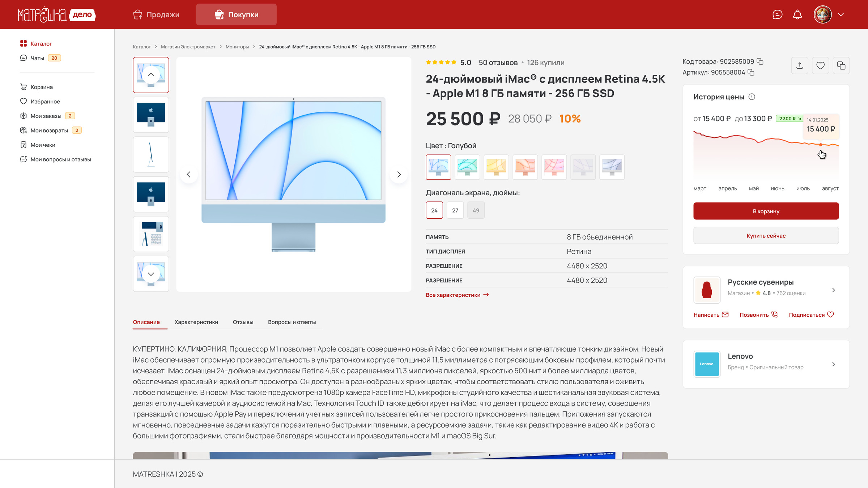Screen dimensions: 868x488
Task: Click the 50 отзывов reviews link
Action: [x=498, y=63]
